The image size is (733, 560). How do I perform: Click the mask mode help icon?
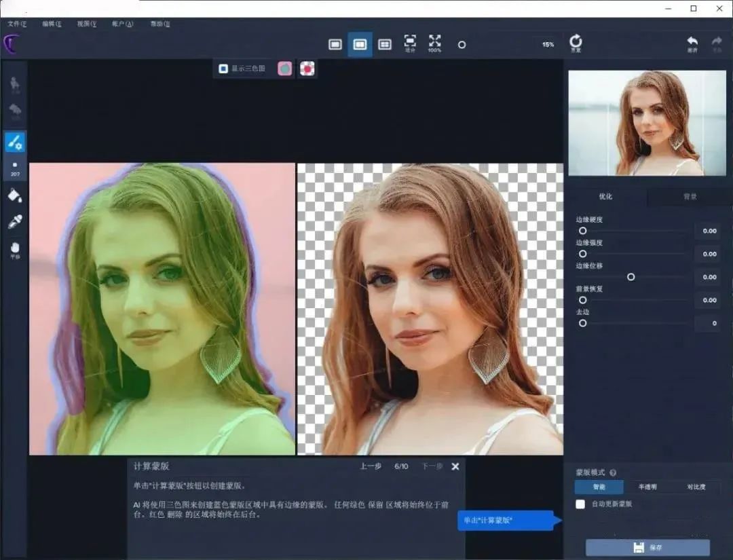613,472
